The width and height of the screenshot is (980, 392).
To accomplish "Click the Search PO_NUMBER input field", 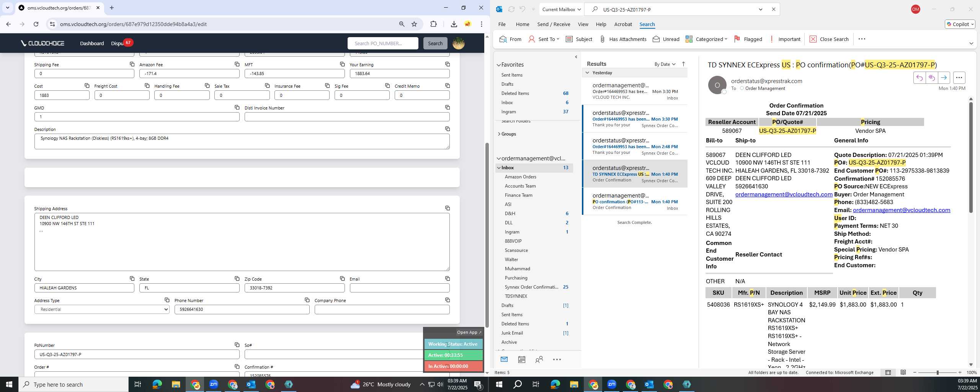I will pyautogui.click(x=382, y=43).
